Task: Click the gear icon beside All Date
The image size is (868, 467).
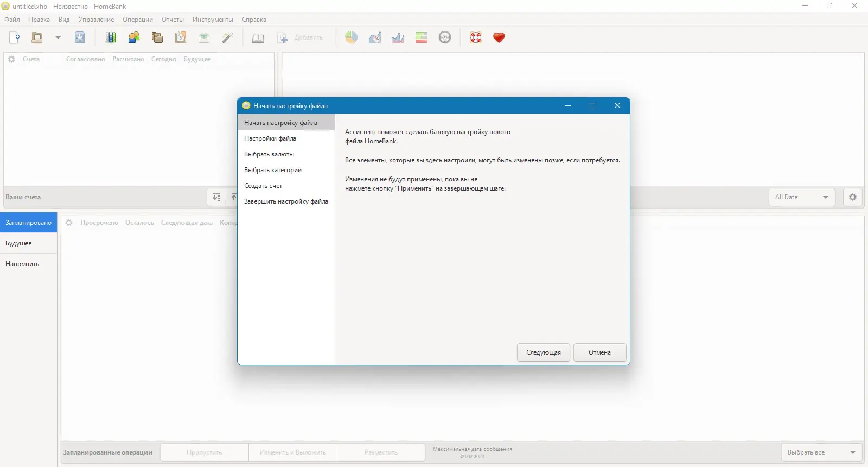Action: coord(853,197)
